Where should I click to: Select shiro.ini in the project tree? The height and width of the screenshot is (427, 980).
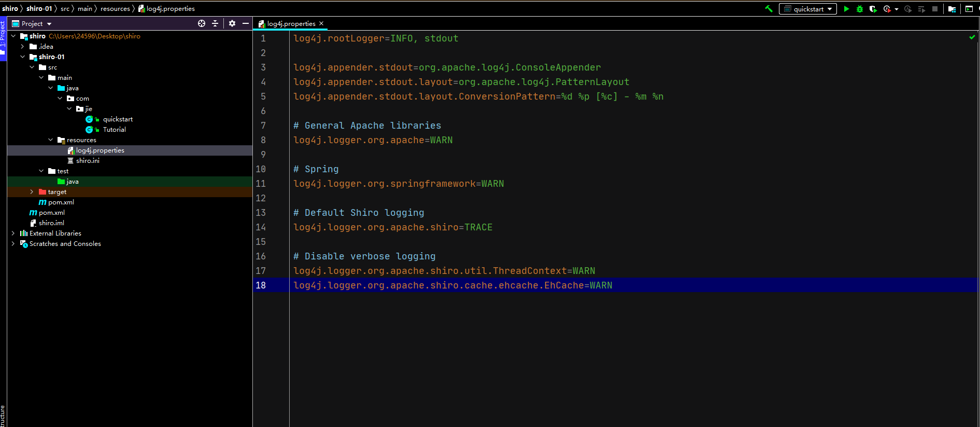pyautogui.click(x=88, y=161)
